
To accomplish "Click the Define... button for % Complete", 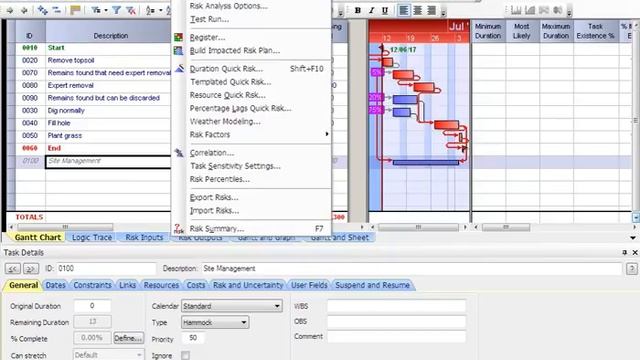I will [x=128, y=338].
